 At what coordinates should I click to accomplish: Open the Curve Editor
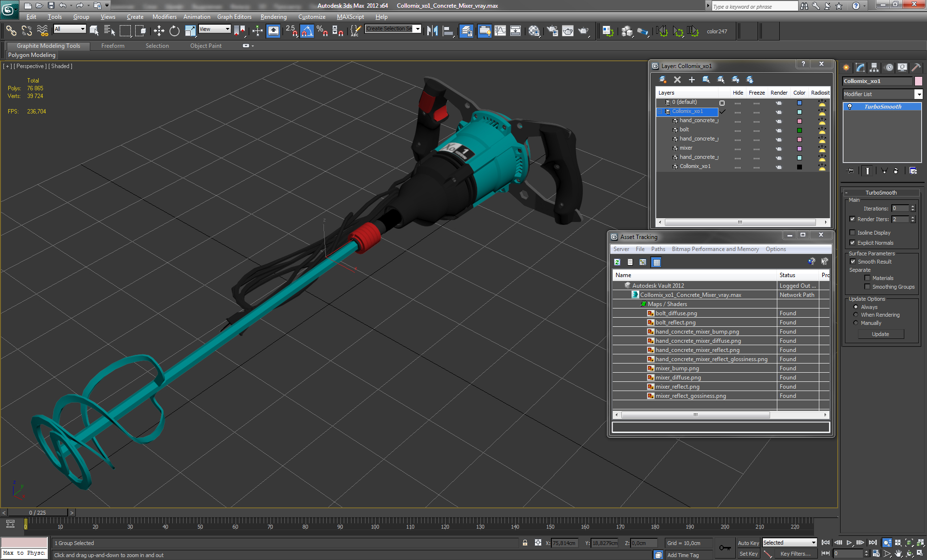point(500,31)
